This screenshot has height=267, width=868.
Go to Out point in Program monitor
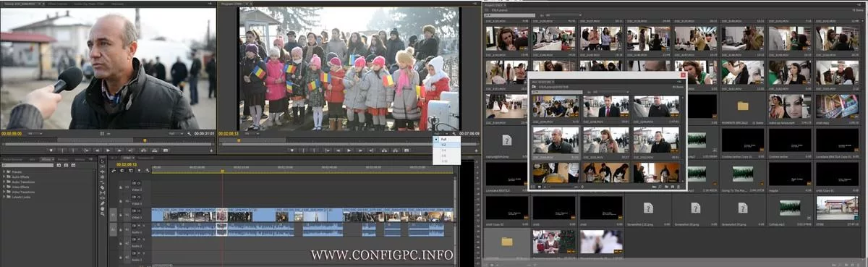[371, 150]
